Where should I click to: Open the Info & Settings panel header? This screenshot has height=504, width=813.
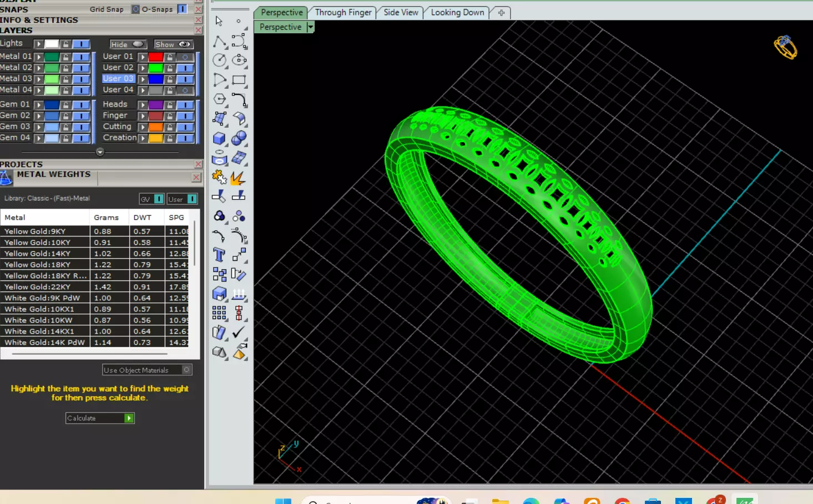[101, 20]
